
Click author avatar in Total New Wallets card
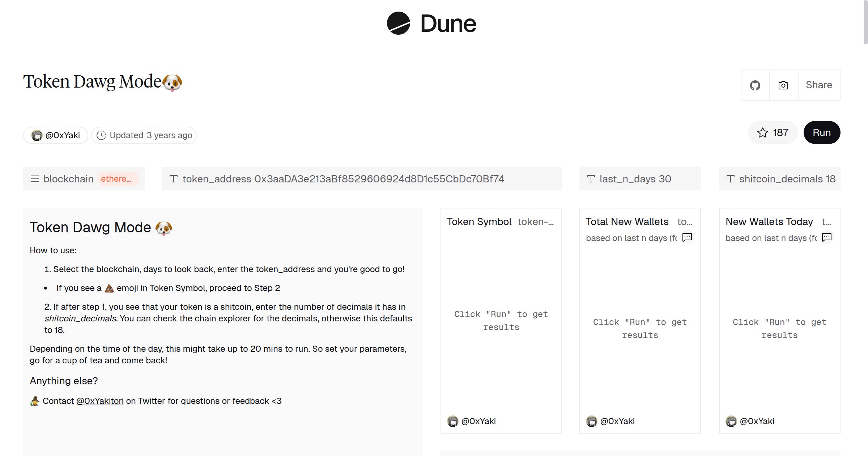point(591,421)
